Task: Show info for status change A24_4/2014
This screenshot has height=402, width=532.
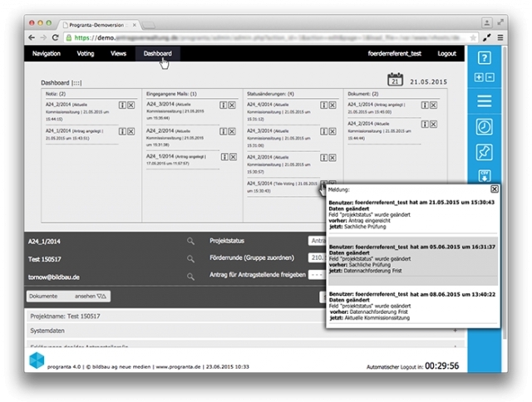Action: (x=323, y=105)
